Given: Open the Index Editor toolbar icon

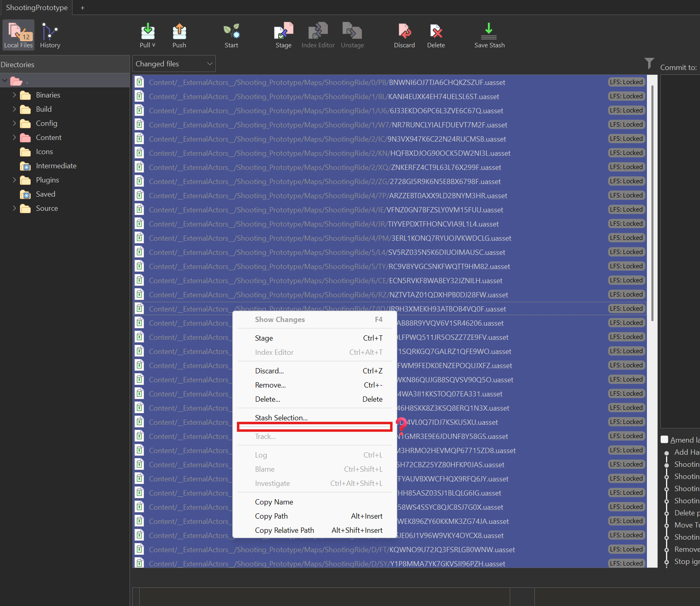Looking at the screenshot, I should (x=318, y=32).
